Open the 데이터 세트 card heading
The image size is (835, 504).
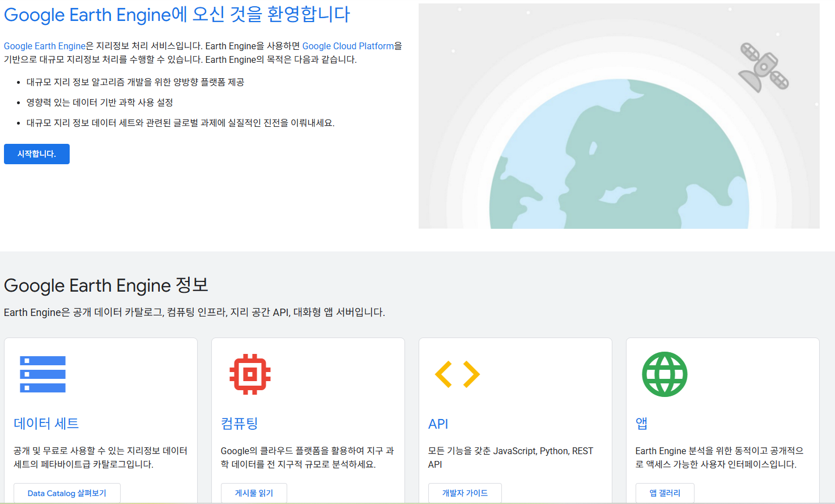46,423
